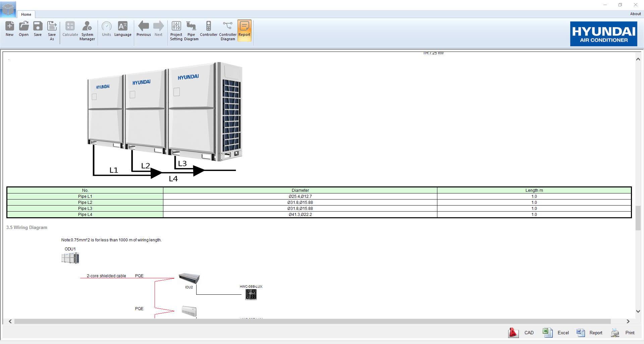Select the Pipe L4 table row label
This screenshot has height=344, width=644.
pos(85,215)
